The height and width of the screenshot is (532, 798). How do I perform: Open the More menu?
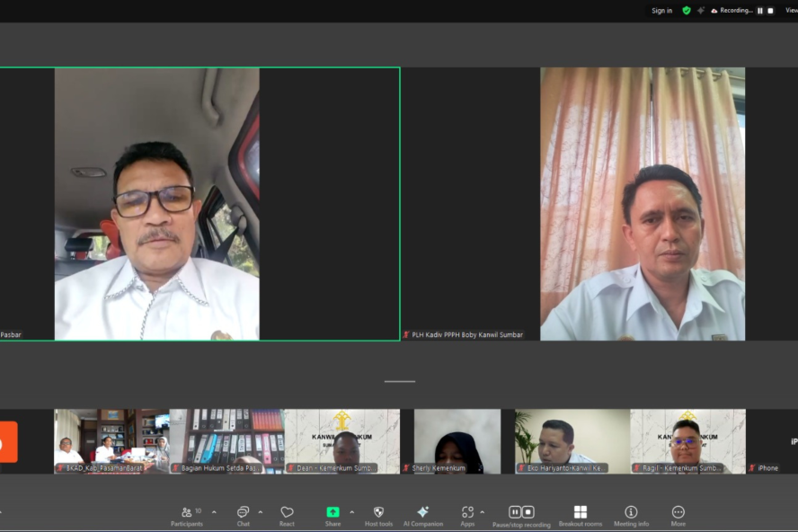click(678, 514)
